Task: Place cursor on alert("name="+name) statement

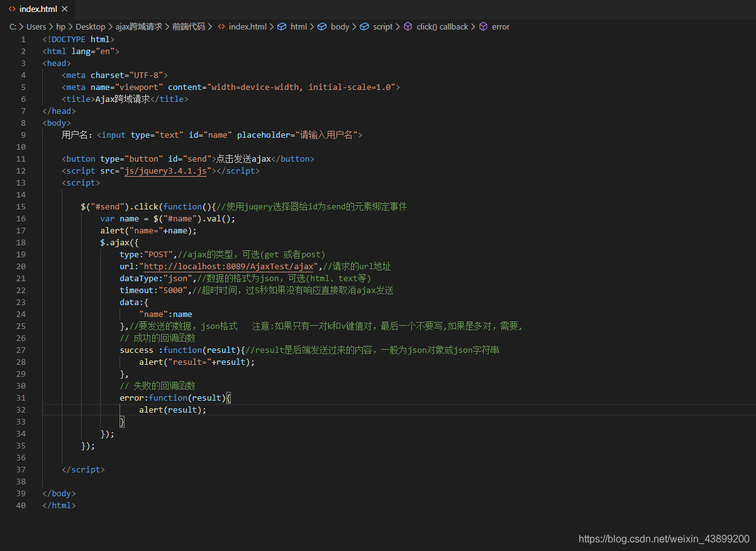Action: pyautogui.click(x=148, y=230)
